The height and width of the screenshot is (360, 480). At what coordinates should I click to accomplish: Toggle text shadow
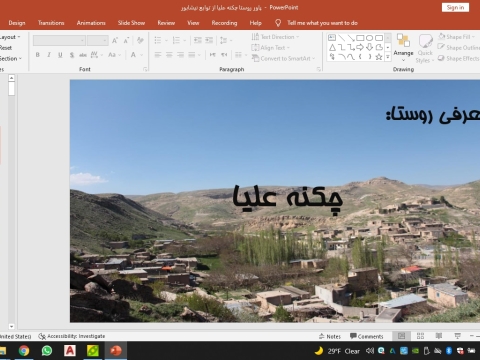[72, 55]
